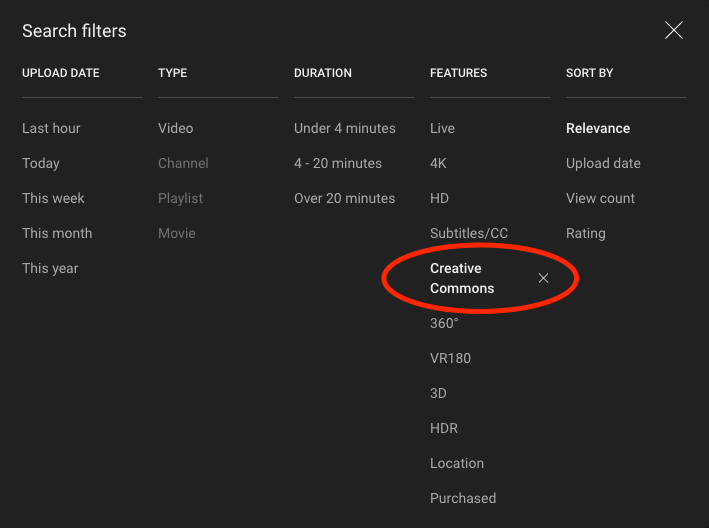Filter uploads from Today

[41, 163]
